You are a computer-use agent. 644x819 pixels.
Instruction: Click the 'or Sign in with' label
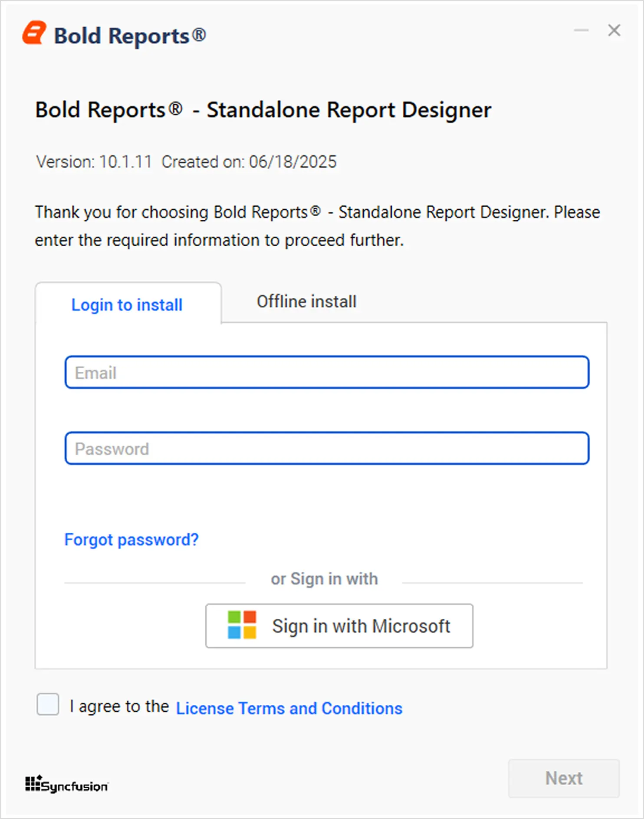coord(324,579)
